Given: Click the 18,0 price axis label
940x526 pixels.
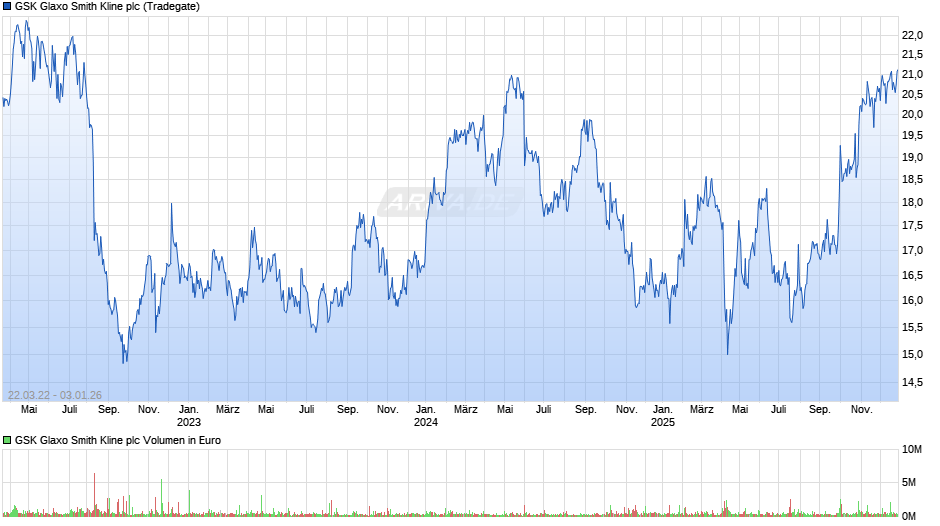Looking at the screenshot, I should click(912, 203).
